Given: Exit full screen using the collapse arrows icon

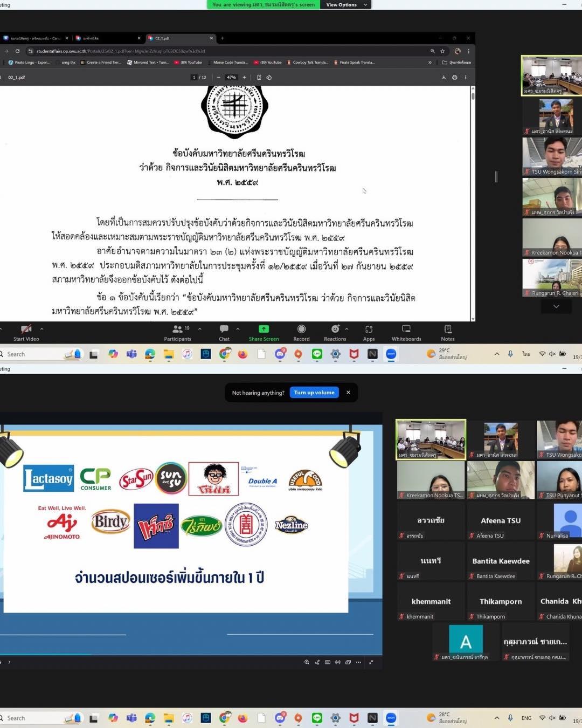Looking at the screenshot, I should tap(371, 662).
